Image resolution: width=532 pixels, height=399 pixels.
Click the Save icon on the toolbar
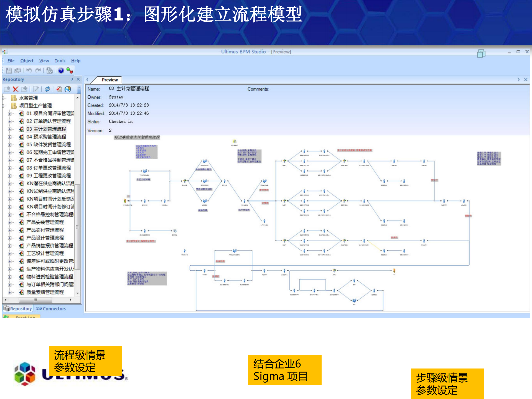9,70
